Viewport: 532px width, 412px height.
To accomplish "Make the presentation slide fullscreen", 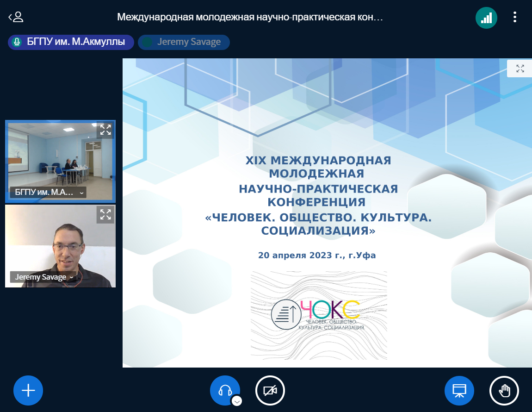I will 520,69.
